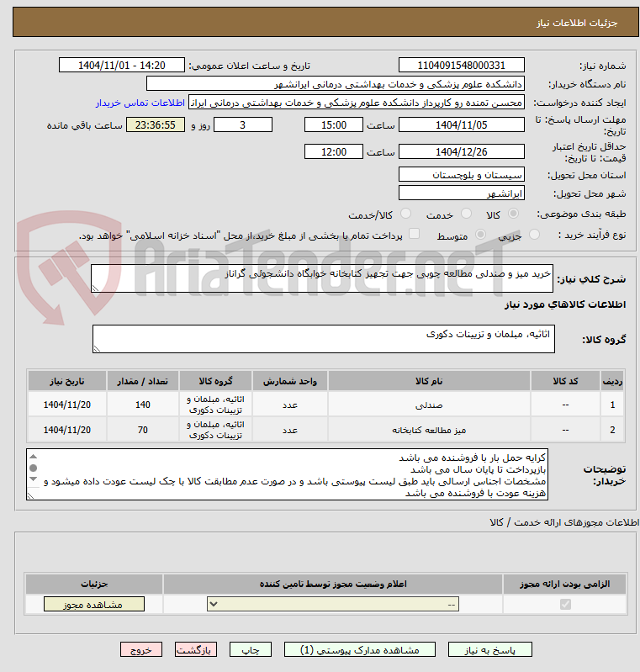Select the متوسط purchase type radio
Image resolution: width=640 pixels, height=672 pixels.
point(480,235)
